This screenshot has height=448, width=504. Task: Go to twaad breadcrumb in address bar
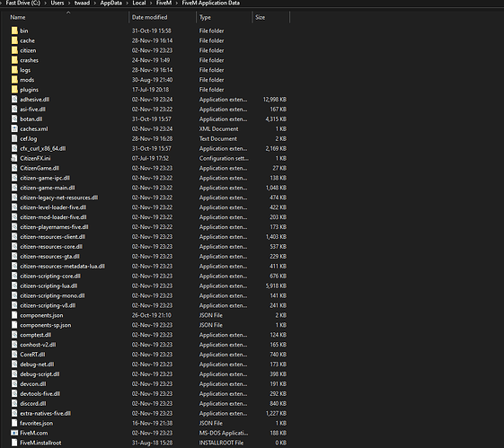83,3
